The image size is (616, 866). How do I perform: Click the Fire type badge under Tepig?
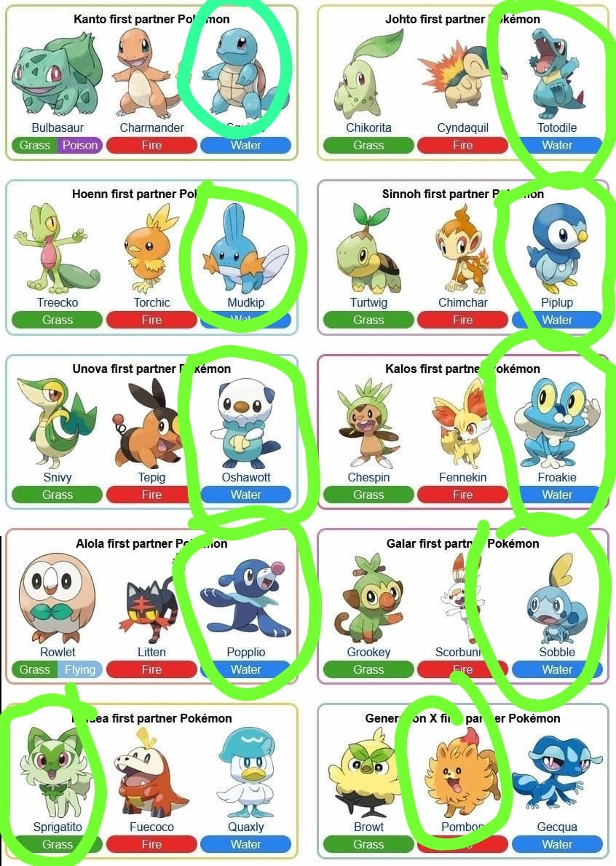click(x=151, y=495)
